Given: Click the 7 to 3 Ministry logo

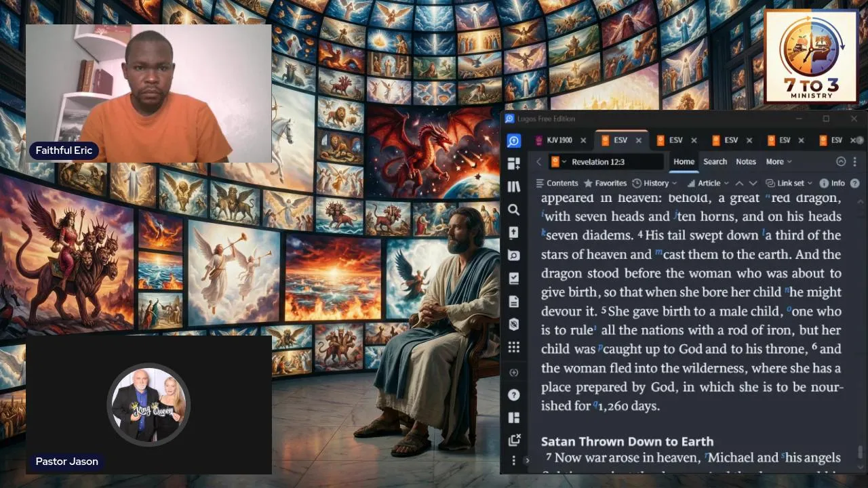Looking at the screenshot, I should 810,57.
